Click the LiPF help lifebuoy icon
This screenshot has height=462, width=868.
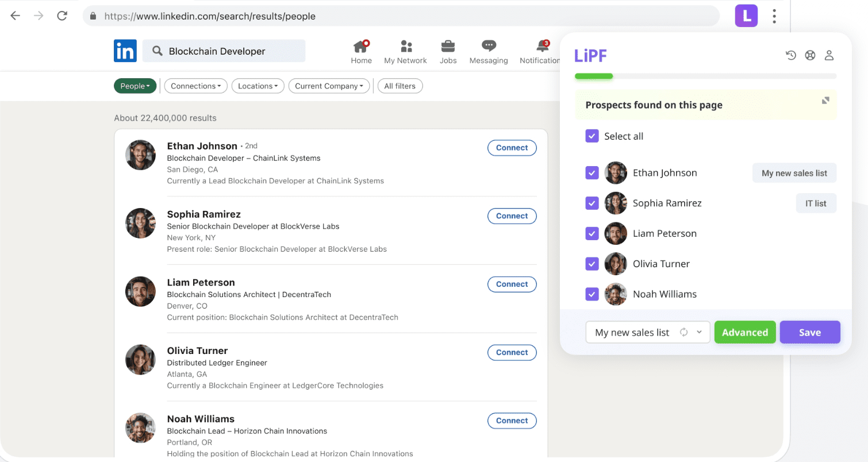click(x=810, y=55)
